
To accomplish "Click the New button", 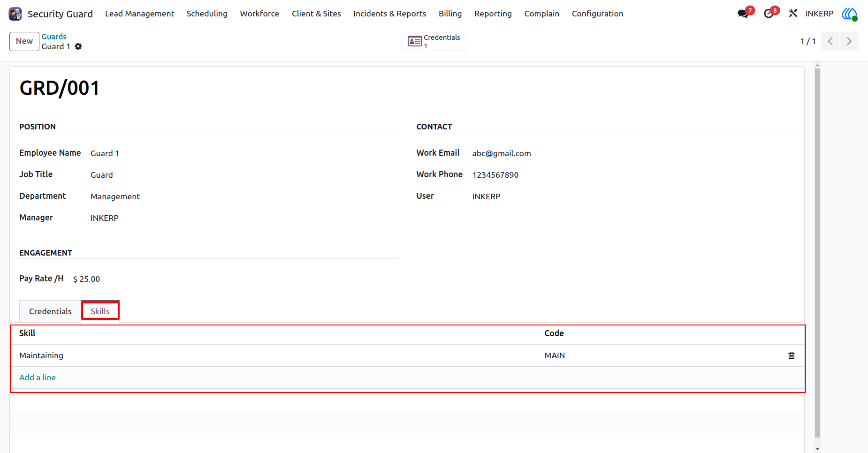I will click(24, 41).
